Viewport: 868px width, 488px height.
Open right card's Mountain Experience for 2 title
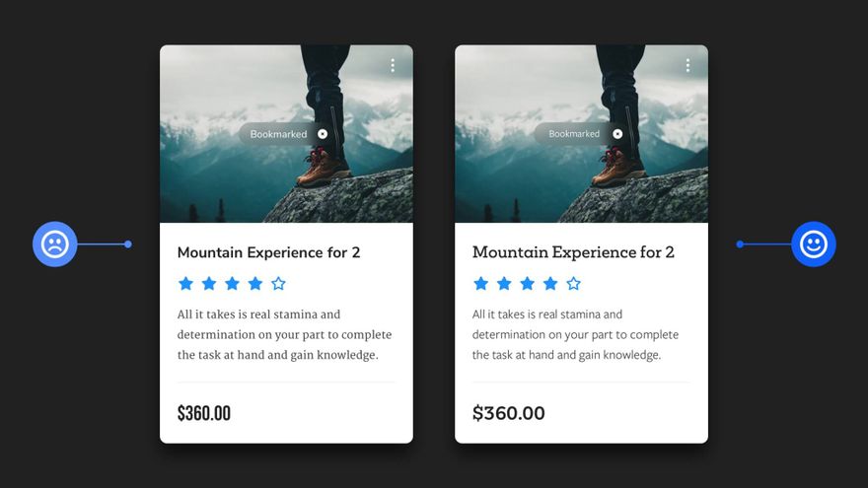(x=573, y=252)
